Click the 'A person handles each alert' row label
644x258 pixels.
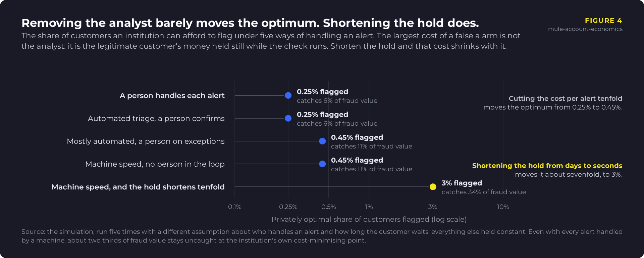[x=172, y=95]
